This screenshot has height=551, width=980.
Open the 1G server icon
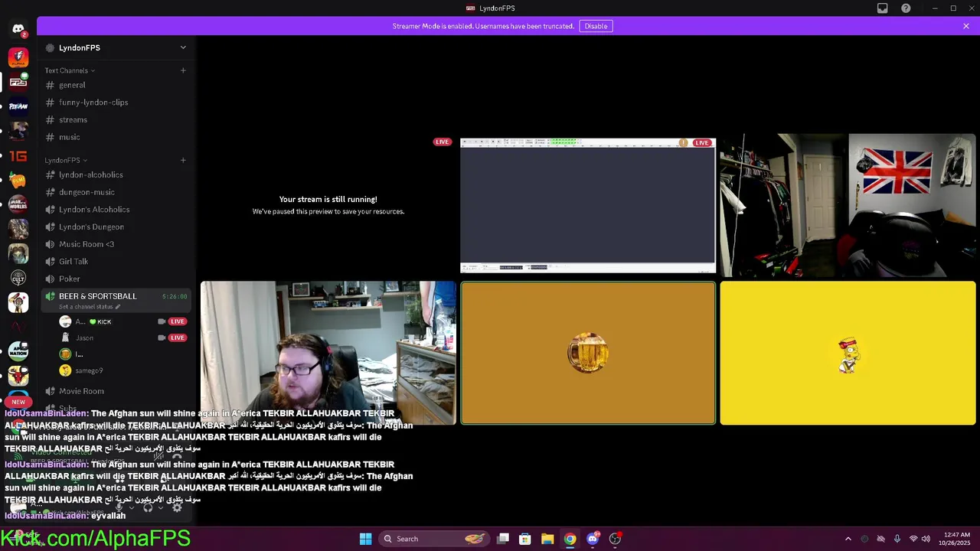[18, 156]
